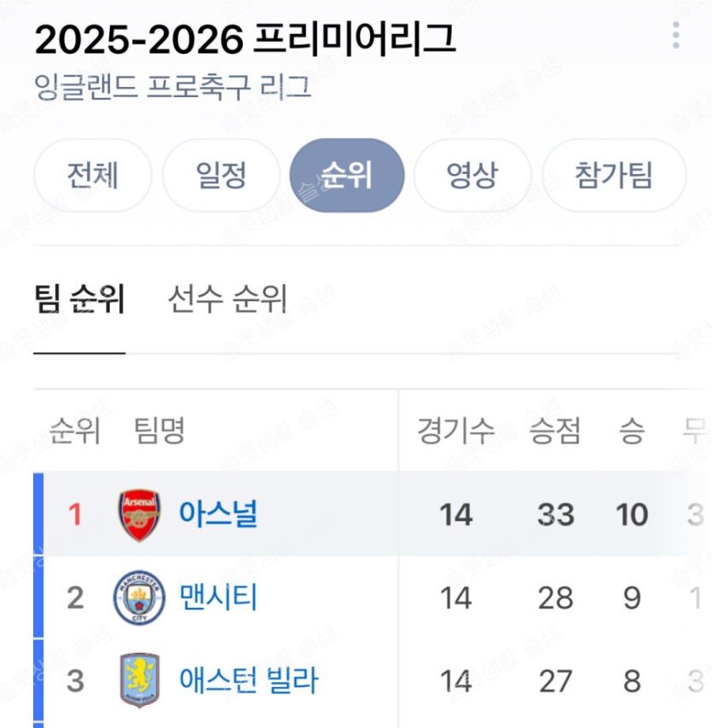Select the 팀 순위 sub-tab

coord(79,300)
